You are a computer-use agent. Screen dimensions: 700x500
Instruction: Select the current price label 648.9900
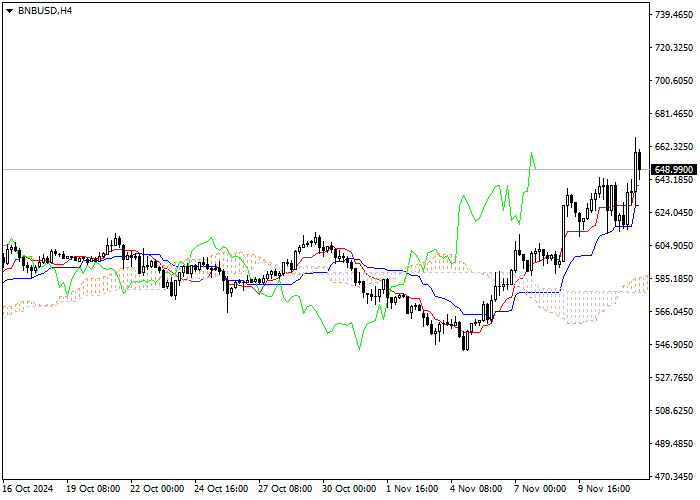point(674,170)
